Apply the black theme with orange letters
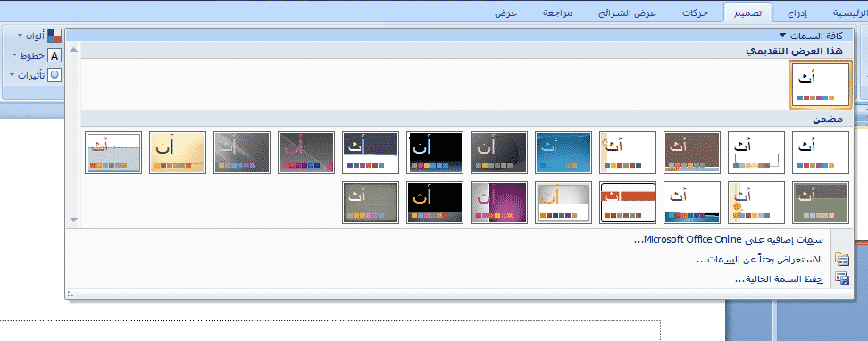 (x=435, y=202)
